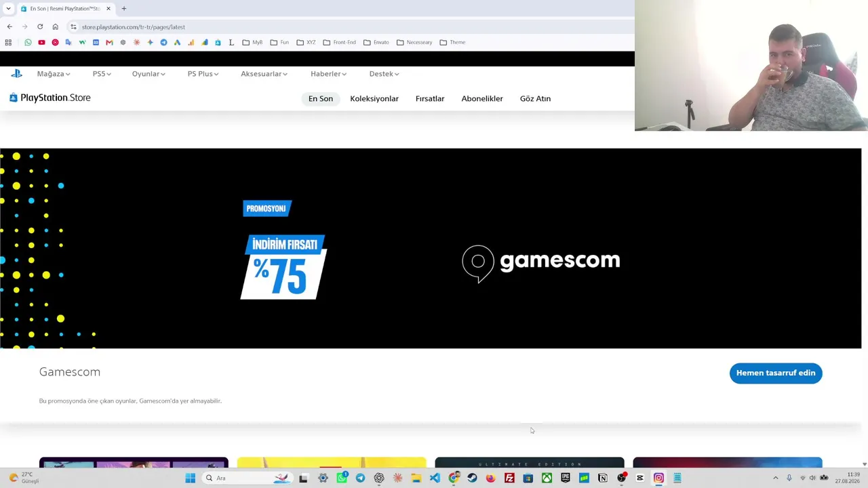Switch to the Göz Atın tab
The height and width of the screenshot is (488, 868).
(x=535, y=99)
